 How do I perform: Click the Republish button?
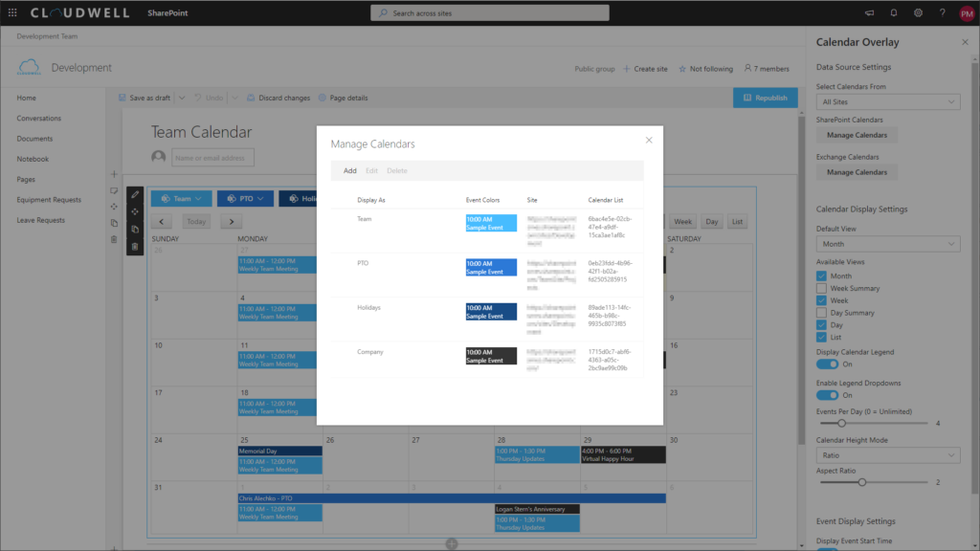[765, 98]
